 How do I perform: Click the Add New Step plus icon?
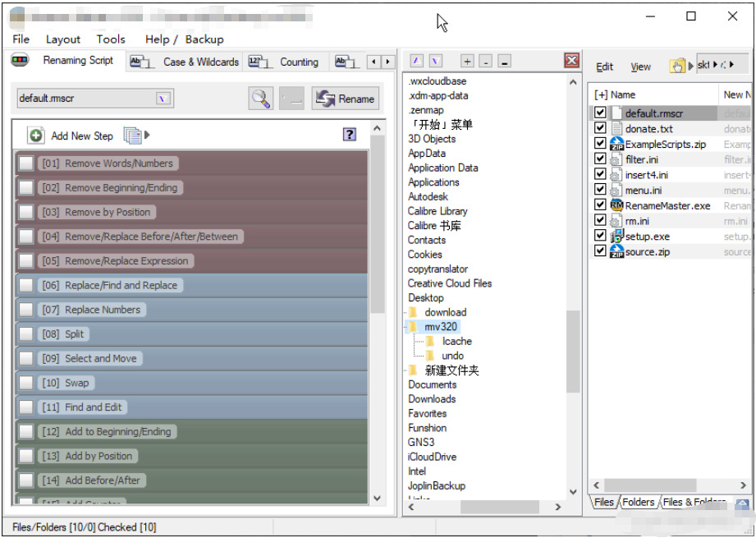click(x=36, y=136)
